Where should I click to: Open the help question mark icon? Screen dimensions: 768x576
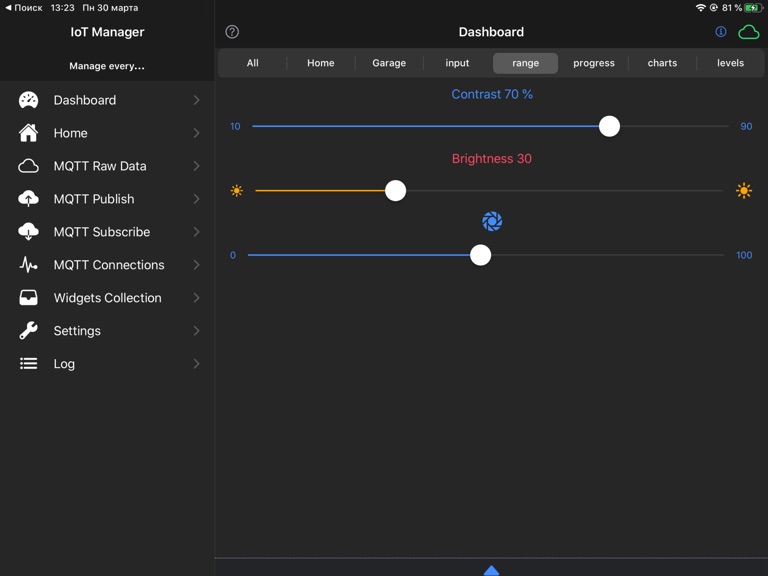(x=232, y=32)
